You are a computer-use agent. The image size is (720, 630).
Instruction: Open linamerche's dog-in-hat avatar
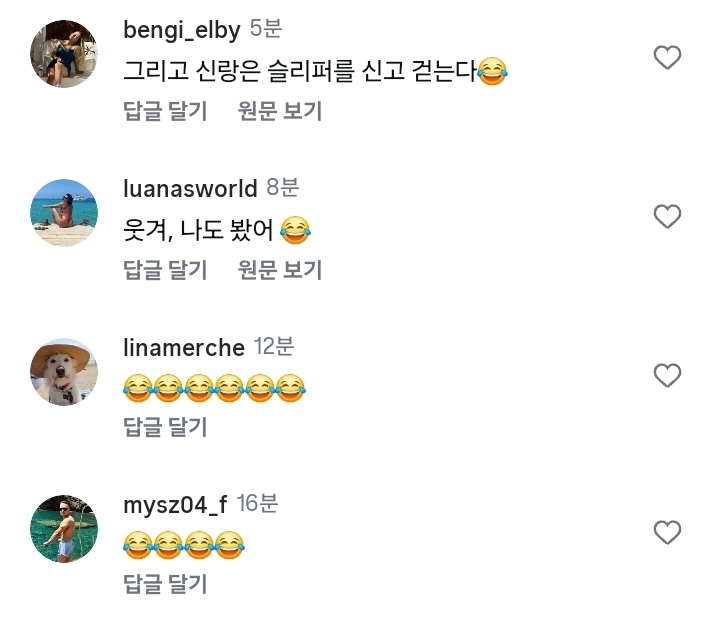click(64, 371)
